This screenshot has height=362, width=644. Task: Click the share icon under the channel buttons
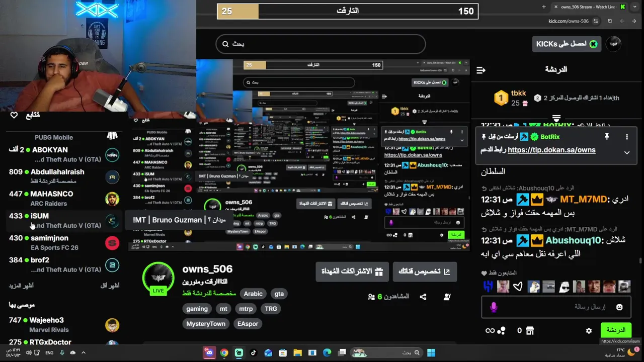pos(423,297)
